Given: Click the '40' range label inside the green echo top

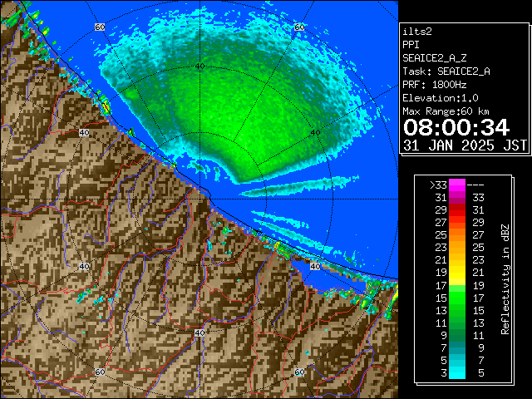Looking at the screenshot, I should pyautogui.click(x=199, y=66).
